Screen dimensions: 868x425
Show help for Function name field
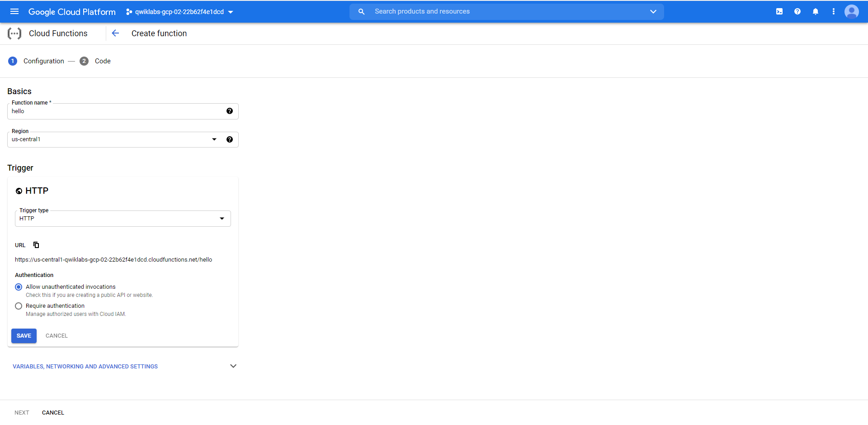(x=230, y=111)
